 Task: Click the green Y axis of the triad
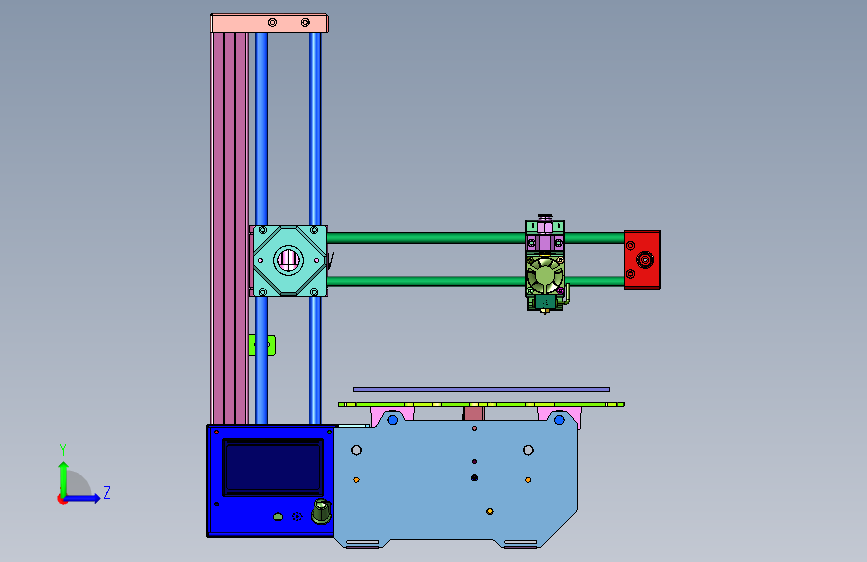coord(64,479)
